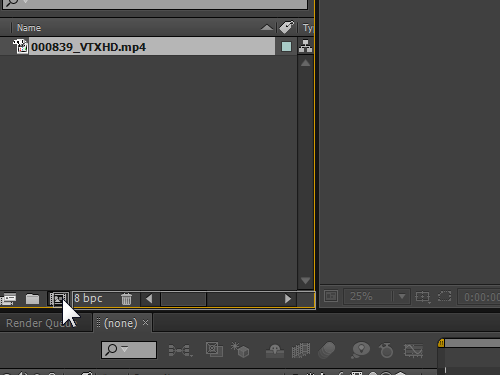Click the Create New Composition icon
This screenshot has width=500, height=375.
click(x=59, y=299)
